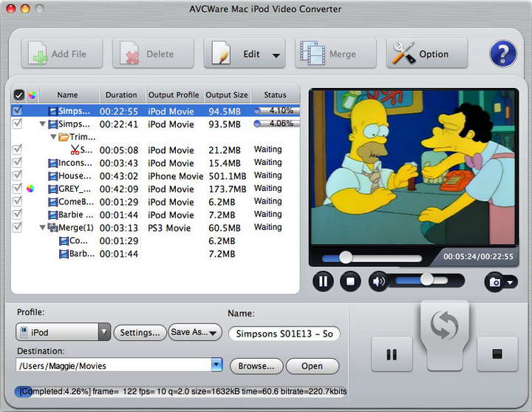Click film icon of Incons... file
The image size is (532, 412).
click(x=53, y=163)
